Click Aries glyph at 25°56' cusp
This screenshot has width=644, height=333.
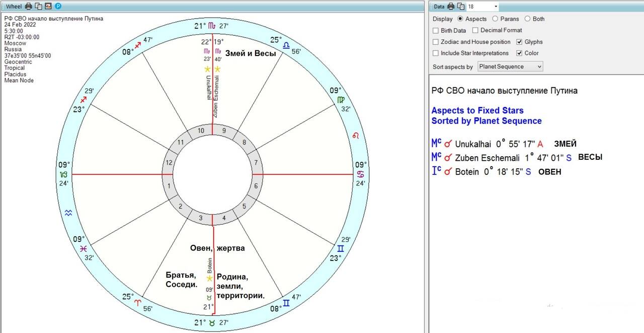point(138,303)
